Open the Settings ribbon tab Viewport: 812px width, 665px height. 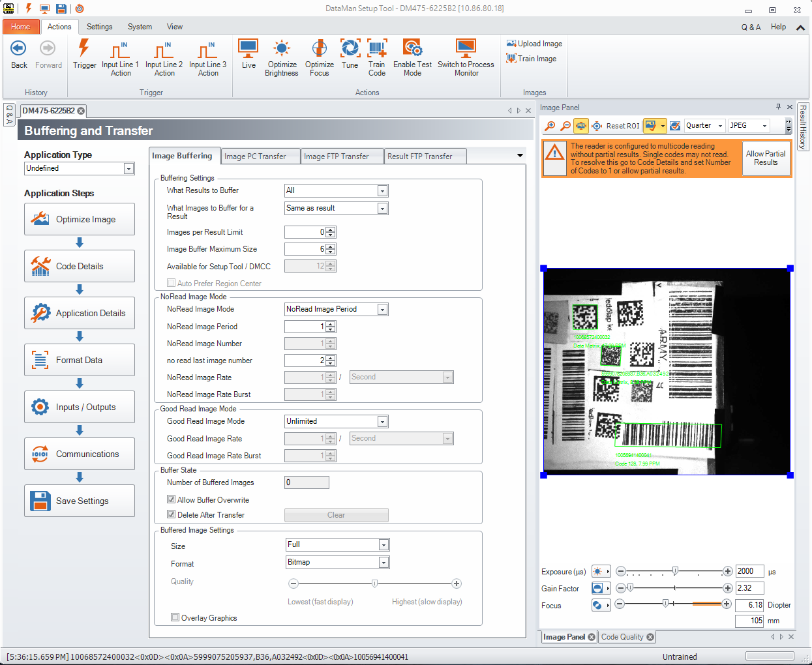(99, 27)
